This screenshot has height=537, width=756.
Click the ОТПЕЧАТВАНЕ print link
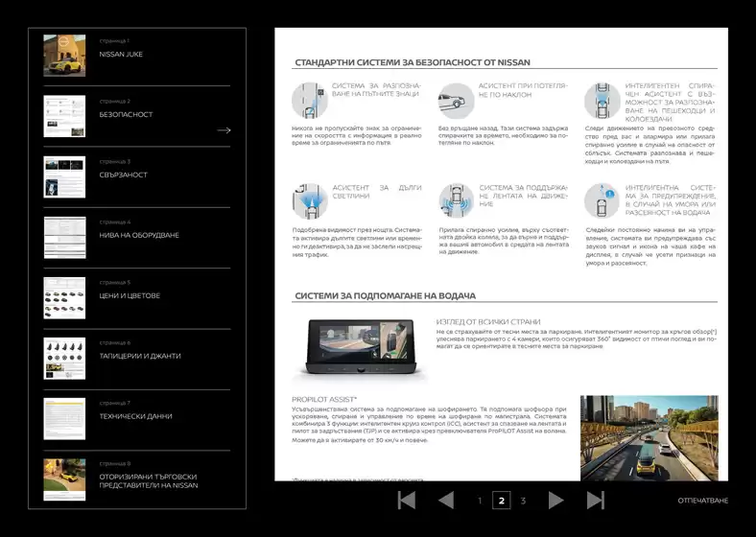pos(702,501)
